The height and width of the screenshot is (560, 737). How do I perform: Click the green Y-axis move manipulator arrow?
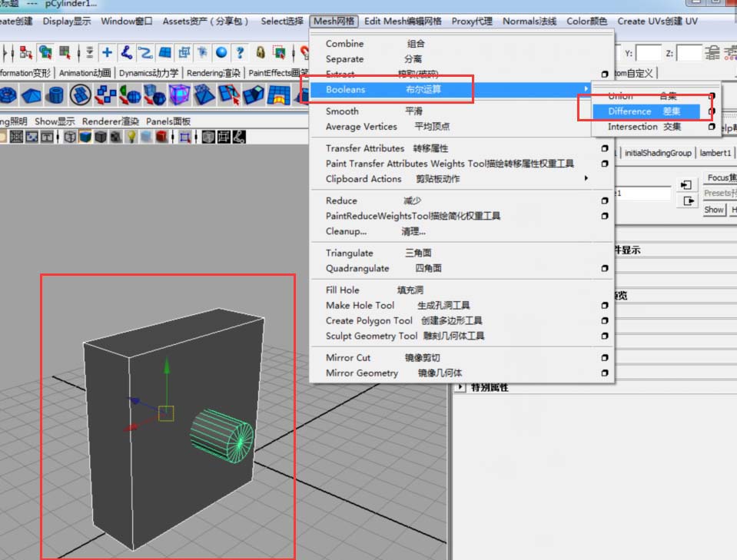coord(167,366)
